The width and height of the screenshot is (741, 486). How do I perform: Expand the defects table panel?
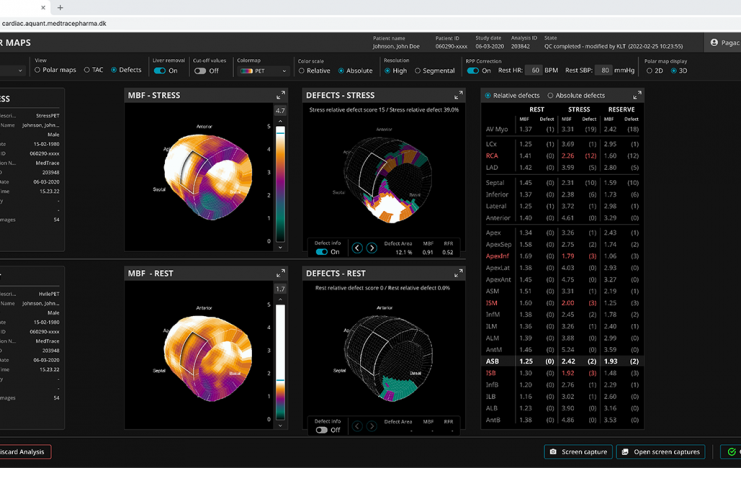point(637,95)
